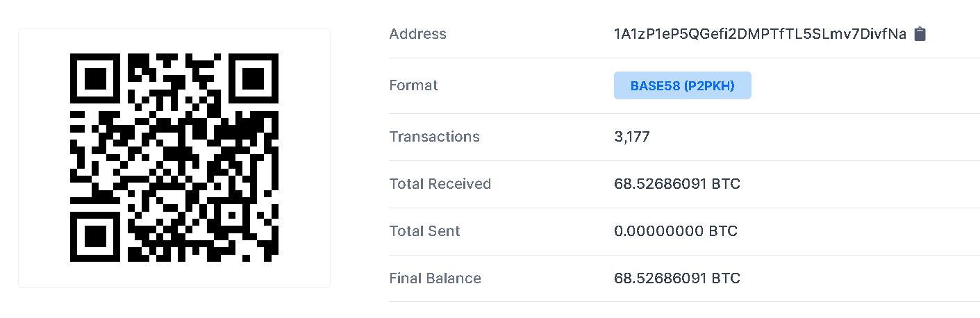Screen dimensions: 980x318
Task: Select the Final Balance BTC amount
Action: tap(677, 278)
